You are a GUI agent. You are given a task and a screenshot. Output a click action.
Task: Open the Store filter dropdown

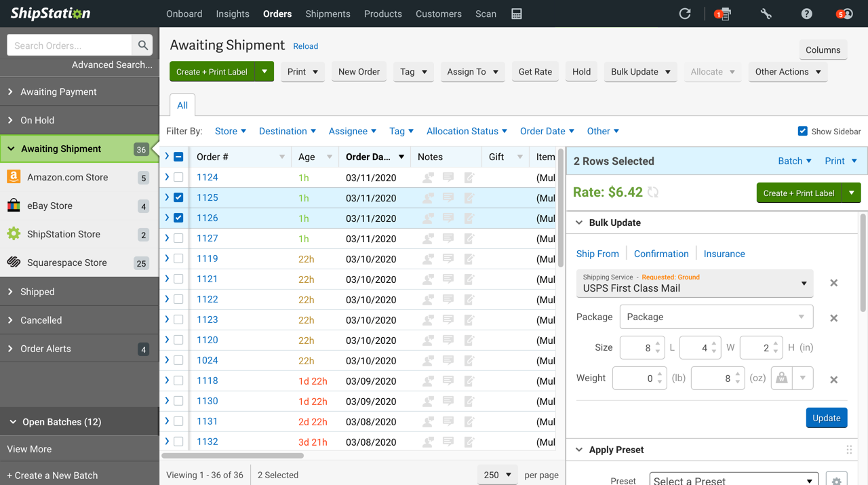click(231, 131)
